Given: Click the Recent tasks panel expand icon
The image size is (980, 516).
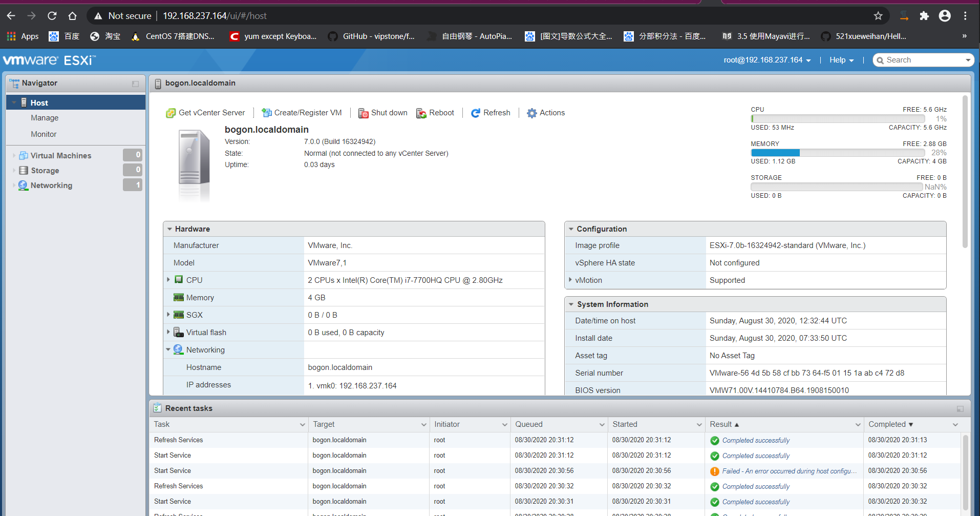Looking at the screenshot, I should point(960,408).
